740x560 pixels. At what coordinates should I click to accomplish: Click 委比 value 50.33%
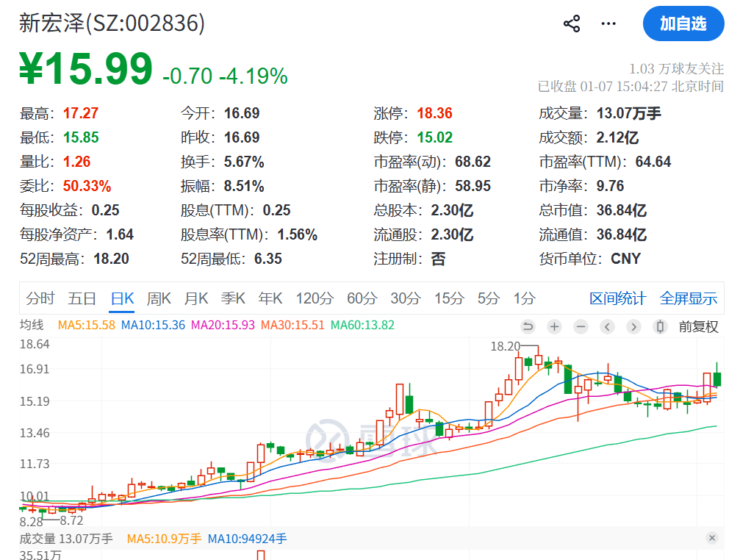click(87, 186)
